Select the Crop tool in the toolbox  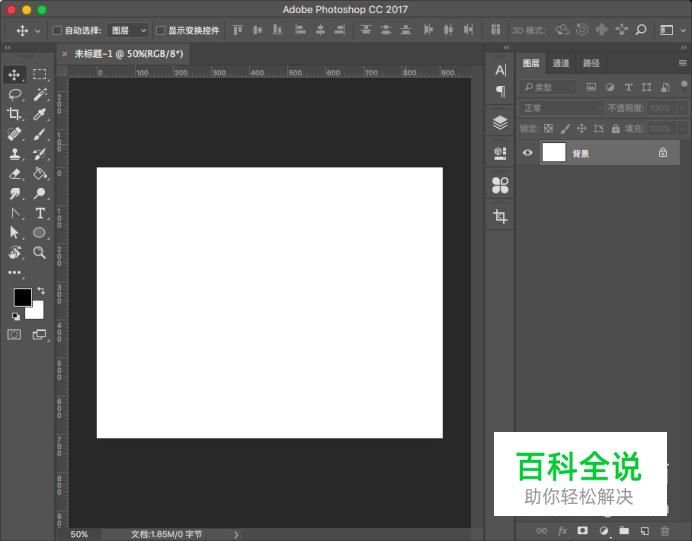(15, 114)
